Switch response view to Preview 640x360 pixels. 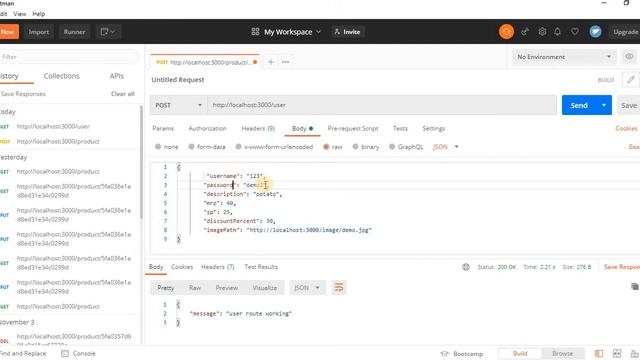tap(227, 288)
